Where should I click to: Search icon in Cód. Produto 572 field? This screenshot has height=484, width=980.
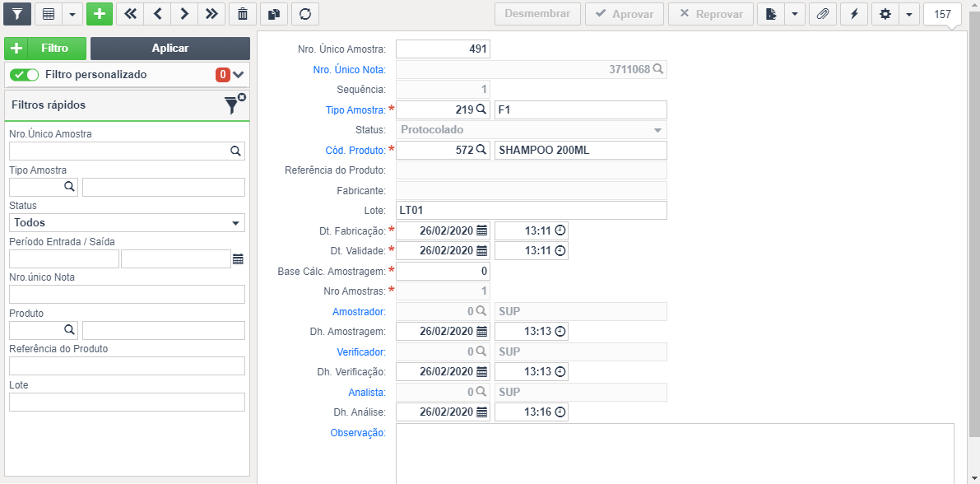[x=481, y=150]
